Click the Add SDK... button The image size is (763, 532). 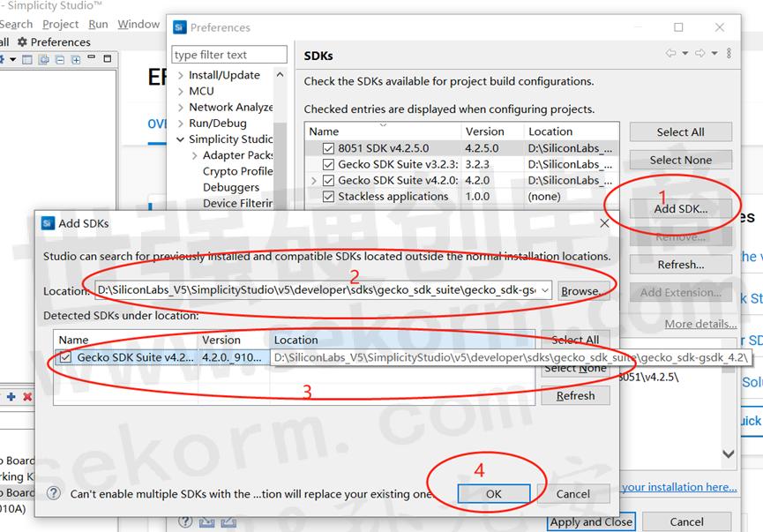(x=680, y=209)
